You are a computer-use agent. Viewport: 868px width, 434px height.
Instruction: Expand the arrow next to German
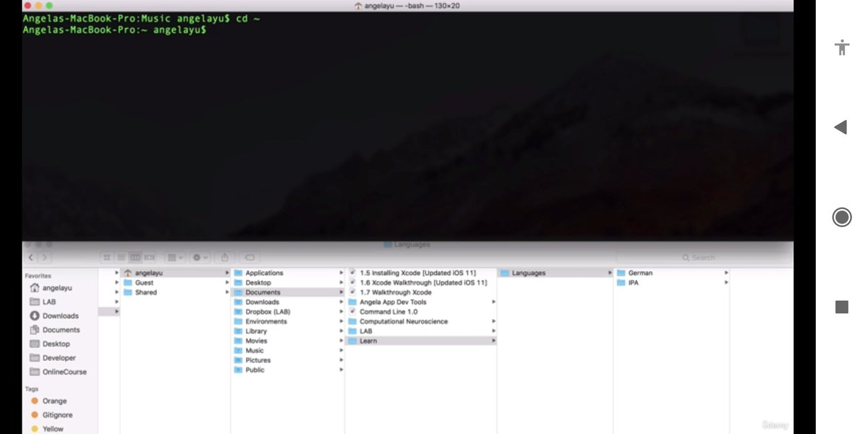pyautogui.click(x=726, y=273)
